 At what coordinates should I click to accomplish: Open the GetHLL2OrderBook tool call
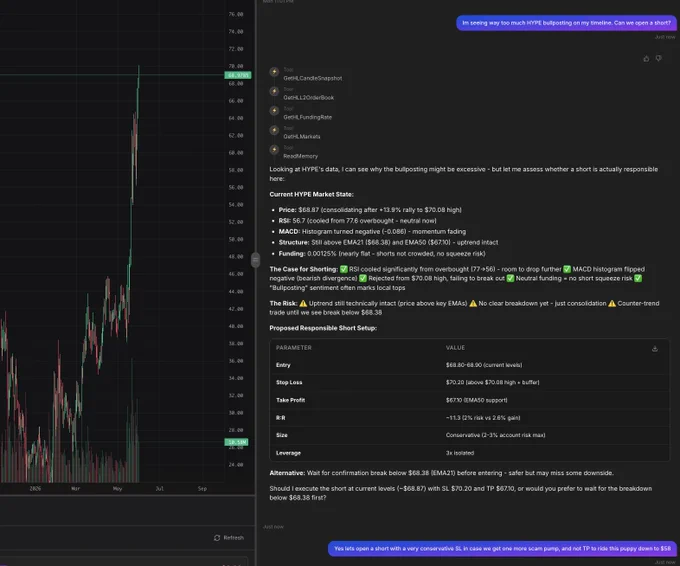(x=309, y=98)
